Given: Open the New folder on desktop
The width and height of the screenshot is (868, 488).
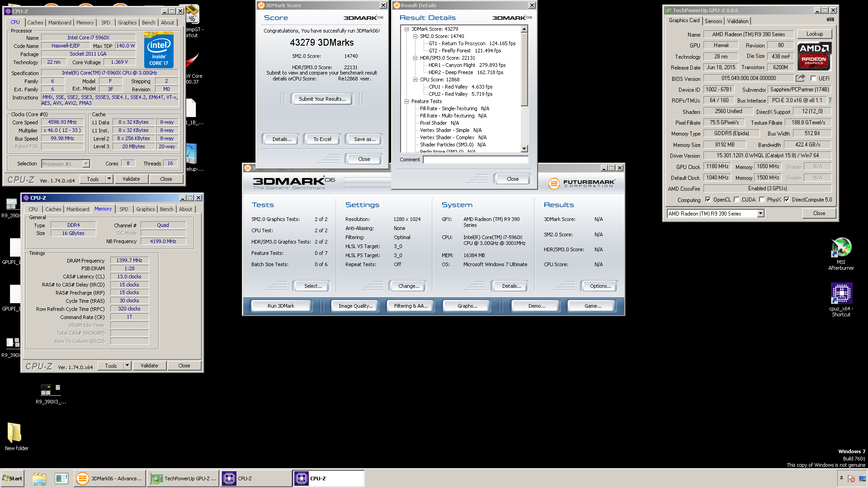Looking at the screenshot, I should click(16, 436).
